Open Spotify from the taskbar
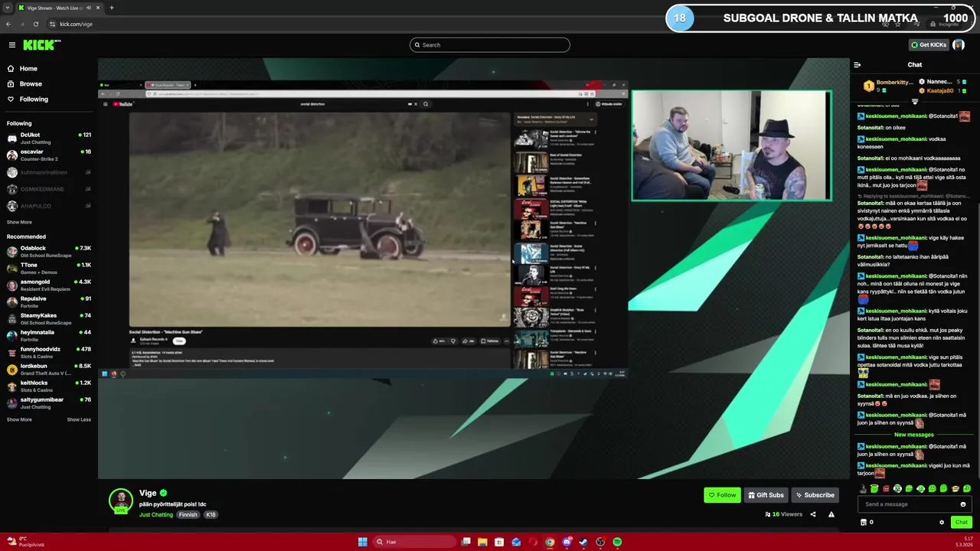This screenshot has height=551, width=980. click(617, 542)
